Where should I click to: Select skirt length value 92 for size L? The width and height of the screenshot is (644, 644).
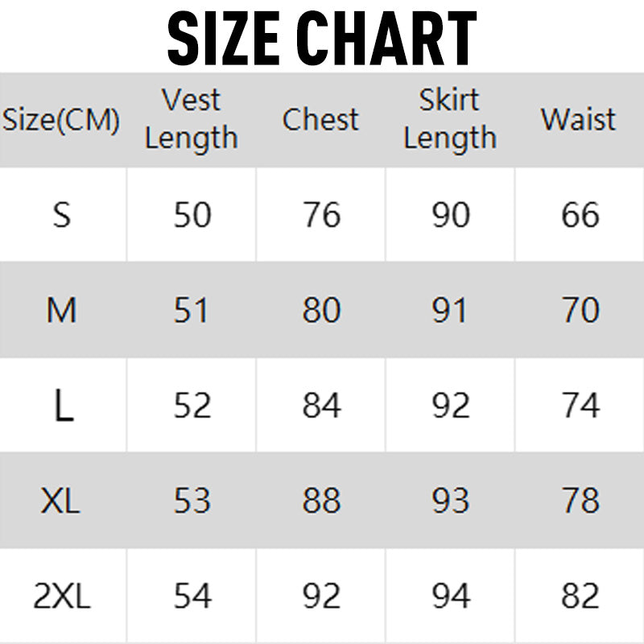pos(451,407)
